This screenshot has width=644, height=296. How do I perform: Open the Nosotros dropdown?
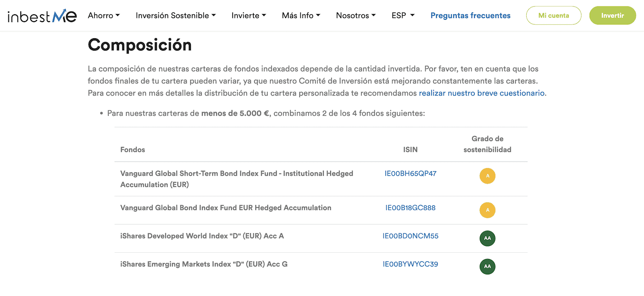(356, 15)
